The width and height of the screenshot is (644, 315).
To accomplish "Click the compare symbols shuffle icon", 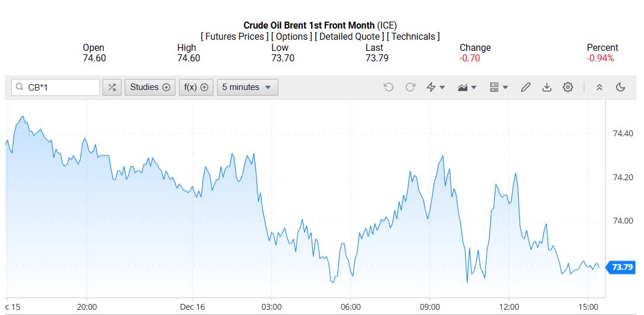I will point(112,87).
